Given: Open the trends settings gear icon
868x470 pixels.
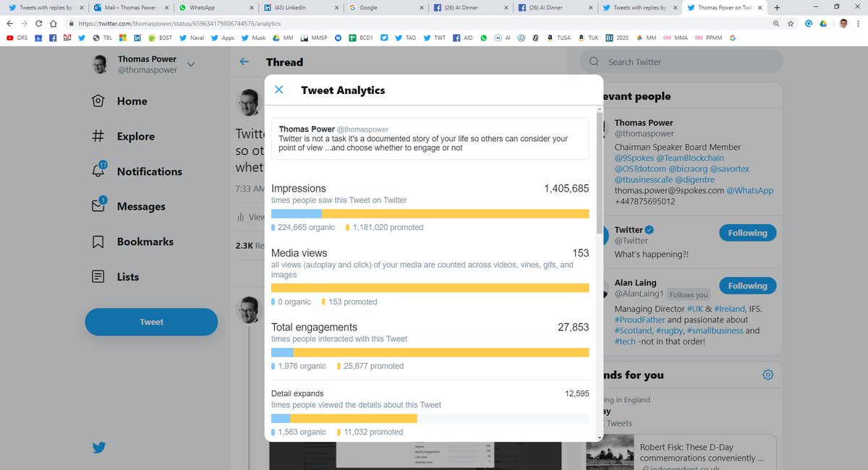Looking at the screenshot, I should point(768,375).
